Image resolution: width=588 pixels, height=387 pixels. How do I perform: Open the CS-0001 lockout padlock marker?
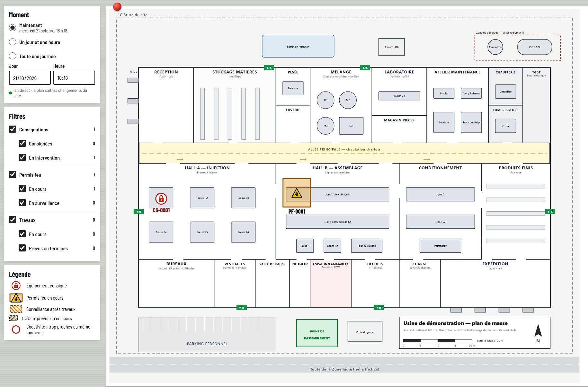pyautogui.click(x=161, y=199)
